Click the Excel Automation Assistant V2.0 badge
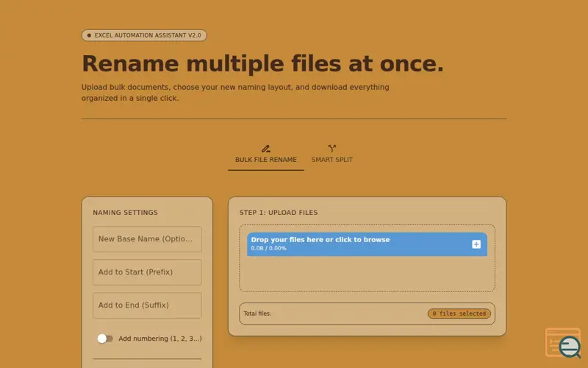The width and height of the screenshot is (588, 368). pos(144,35)
